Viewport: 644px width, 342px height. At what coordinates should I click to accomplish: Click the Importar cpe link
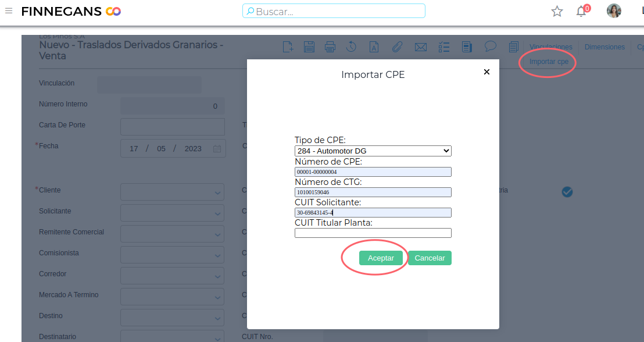pos(549,61)
